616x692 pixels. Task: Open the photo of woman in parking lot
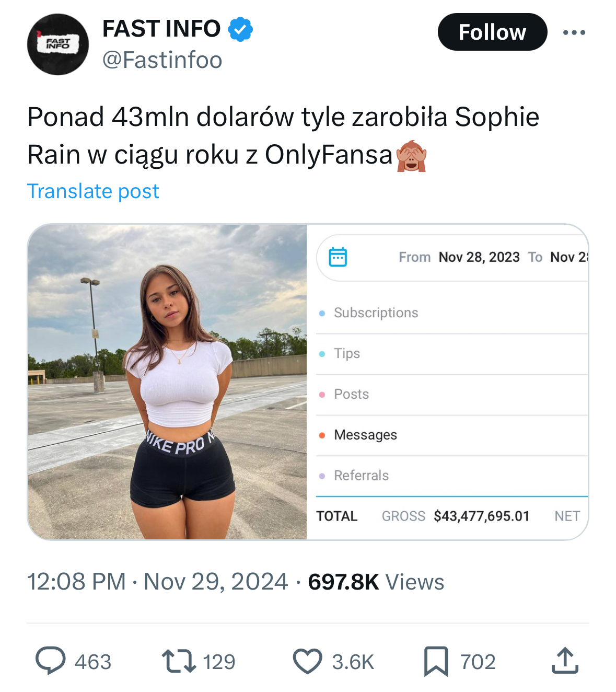click(167, 382)
